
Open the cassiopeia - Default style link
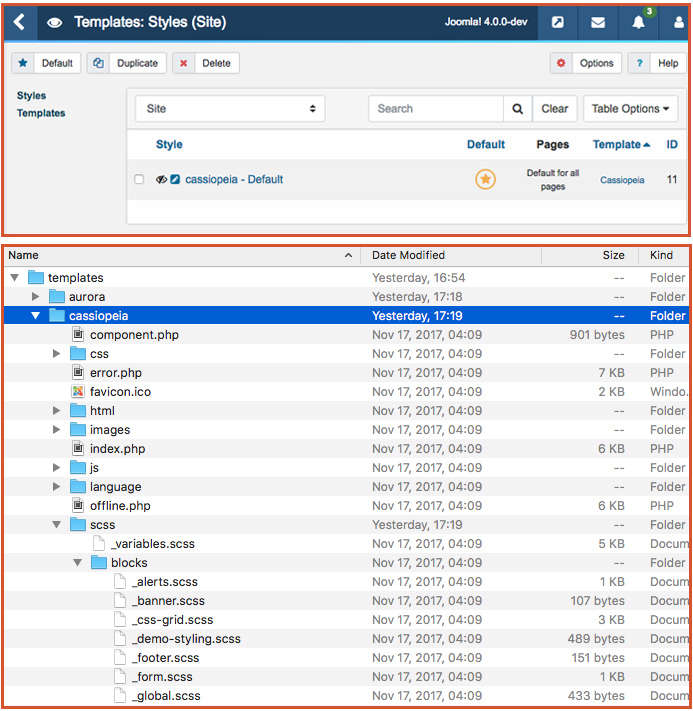(234, 180)
